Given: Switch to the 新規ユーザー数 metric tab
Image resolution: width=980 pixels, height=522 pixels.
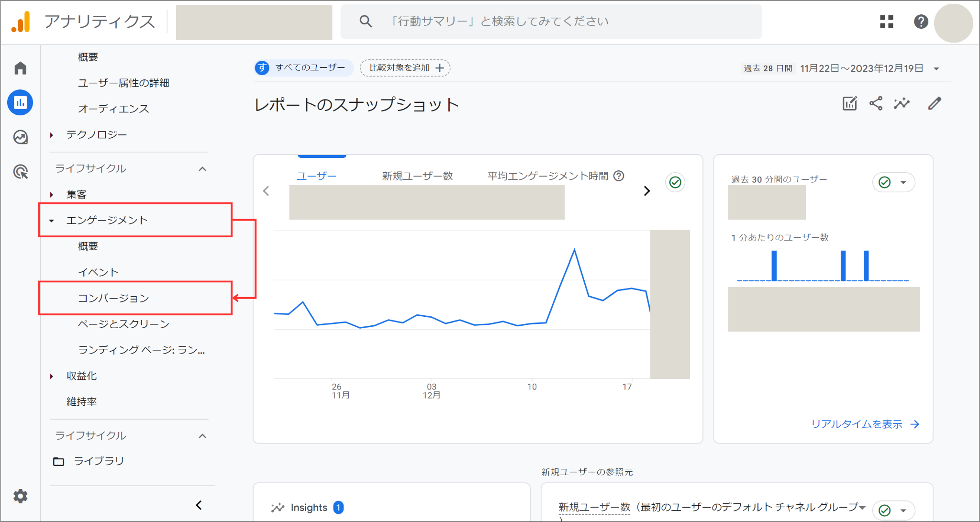Looking at the screenshot, I should (417, 176).
